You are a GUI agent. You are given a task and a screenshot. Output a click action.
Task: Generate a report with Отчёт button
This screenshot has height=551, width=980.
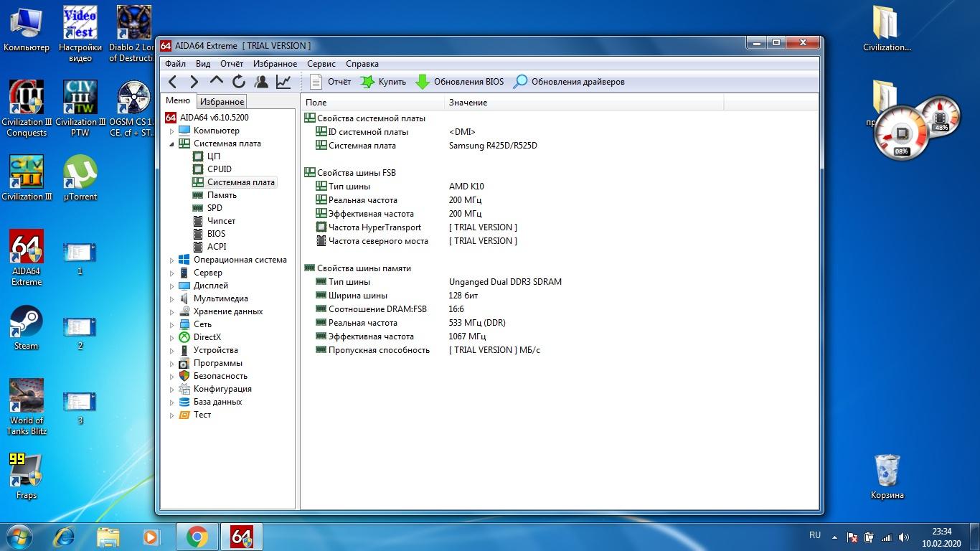pos(330,82)
